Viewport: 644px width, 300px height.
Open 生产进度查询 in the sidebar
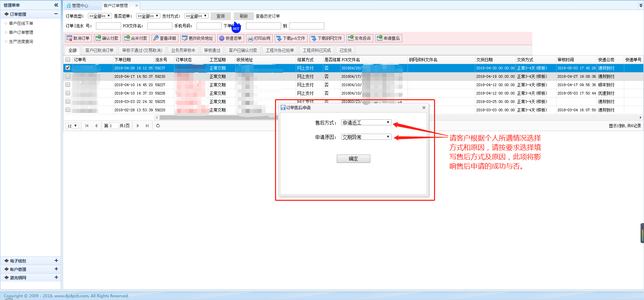click(21, 41)
